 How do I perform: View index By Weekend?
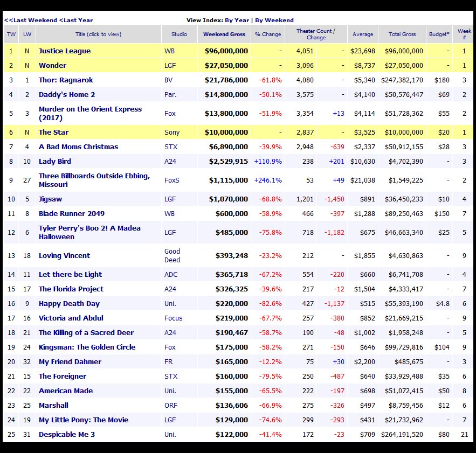[274, 20]
